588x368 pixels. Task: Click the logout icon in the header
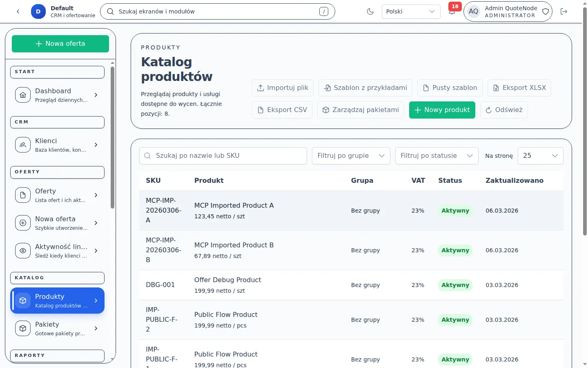[x=564, y=11]
